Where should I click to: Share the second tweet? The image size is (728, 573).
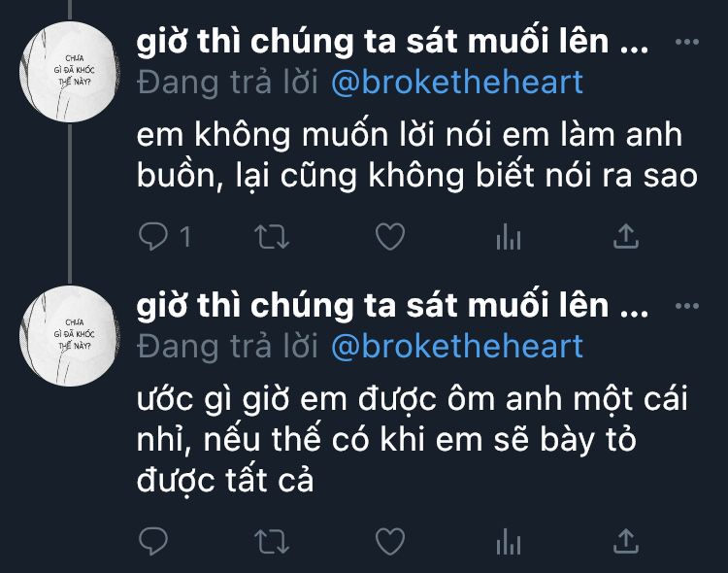[626, 541]
